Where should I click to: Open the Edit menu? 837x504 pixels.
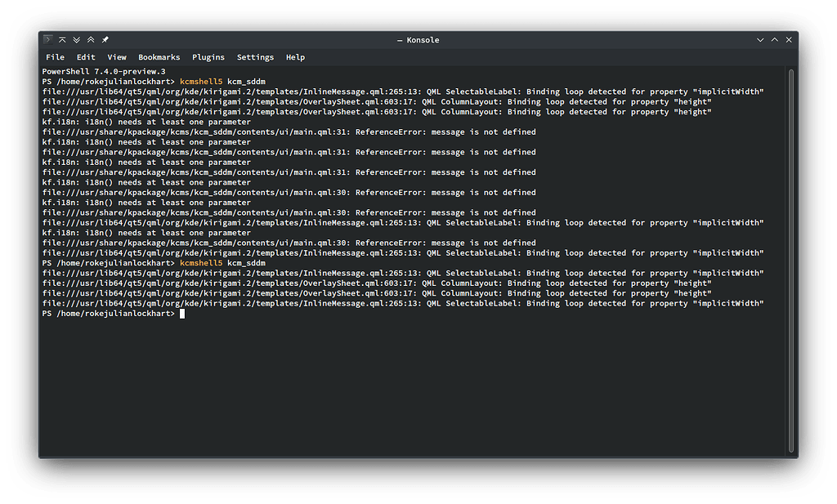(86, 57)
